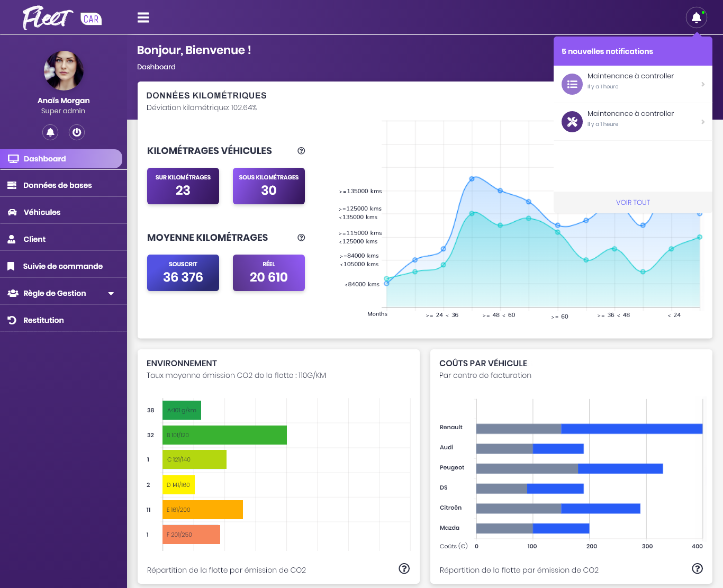Click the Réel 20 610 card

point(269,273)
